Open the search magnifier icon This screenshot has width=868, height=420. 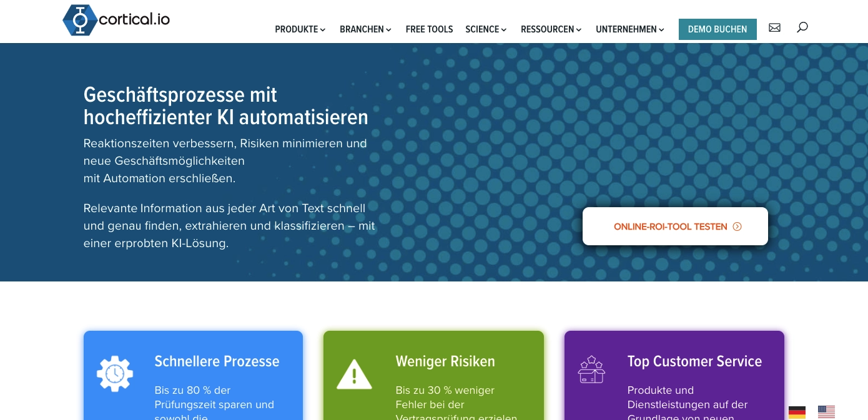pos(802,27)
